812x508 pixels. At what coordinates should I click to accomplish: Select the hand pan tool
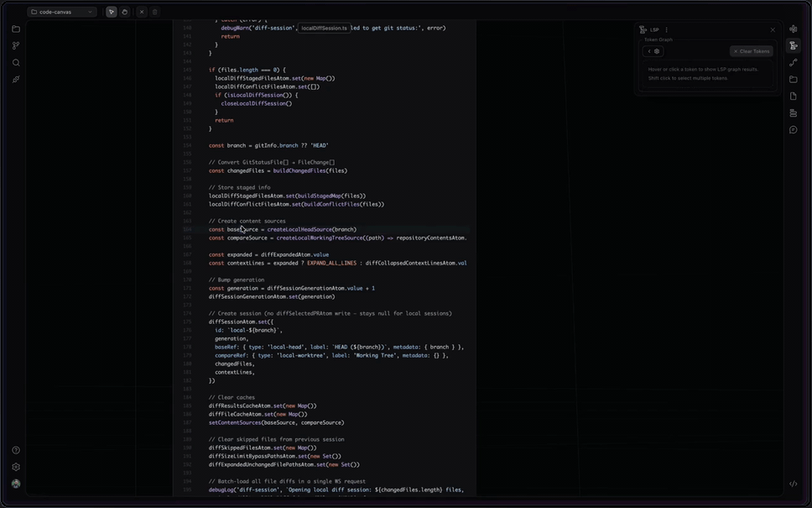[124, 12]
